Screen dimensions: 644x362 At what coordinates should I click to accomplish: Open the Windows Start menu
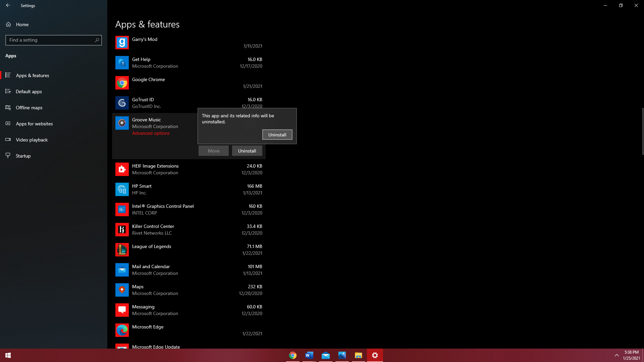pyautogui.click(x=8, y=355)
